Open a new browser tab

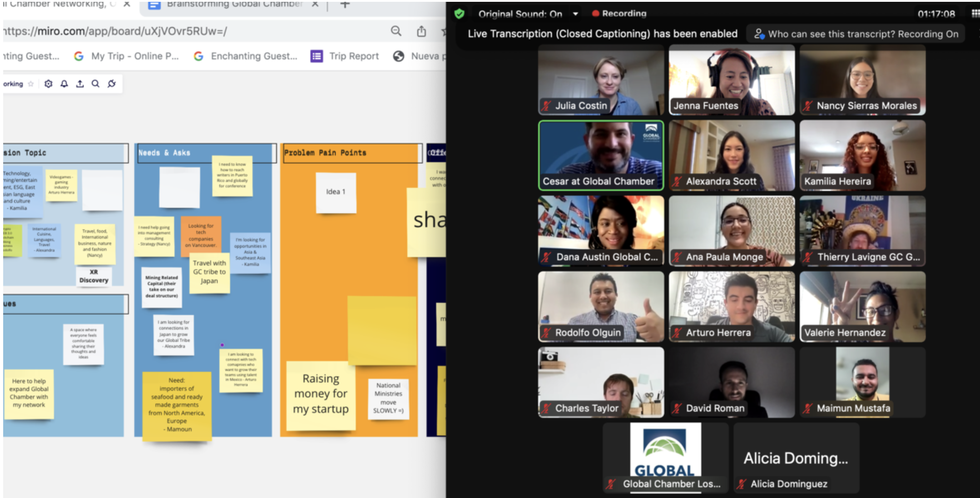click(345, 5)
